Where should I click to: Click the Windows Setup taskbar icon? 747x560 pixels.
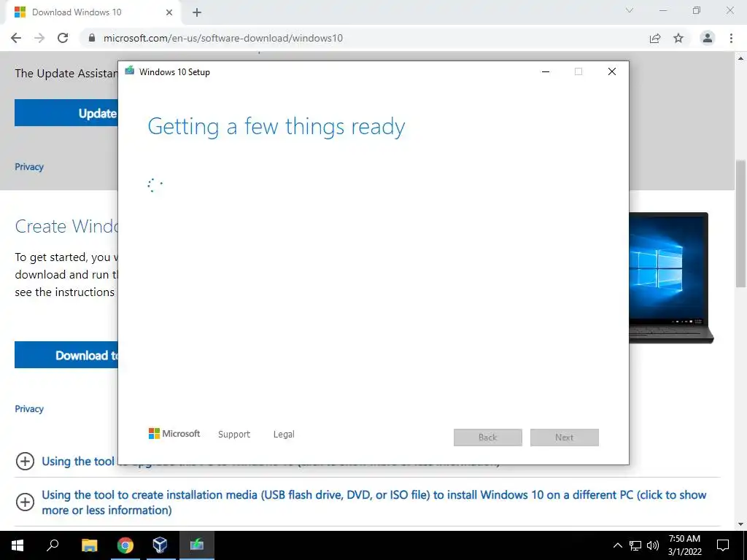pyautogui.click(x=197, y=545)
